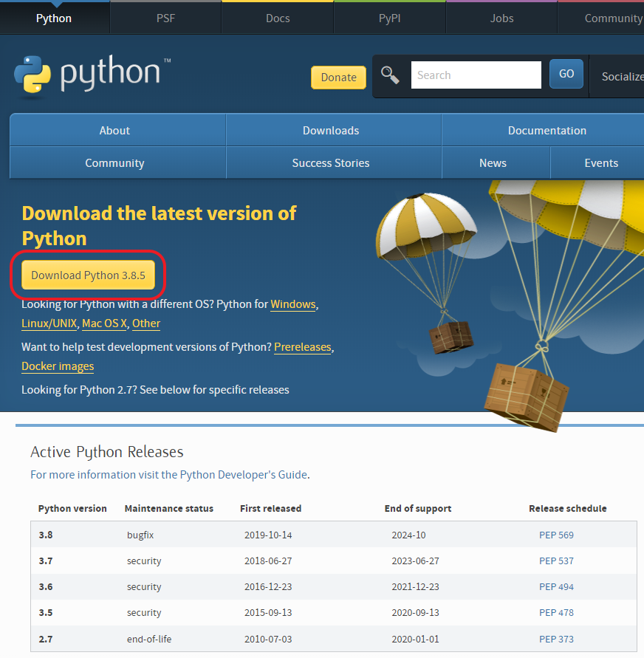Focus the Search input field
Image resolution: width=644 pixels, height=658 pixels.
click(x=476, y=75)
